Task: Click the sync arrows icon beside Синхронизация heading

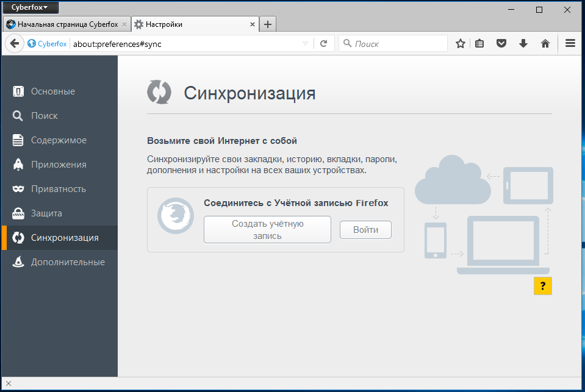Action: (x=159, y=92)
